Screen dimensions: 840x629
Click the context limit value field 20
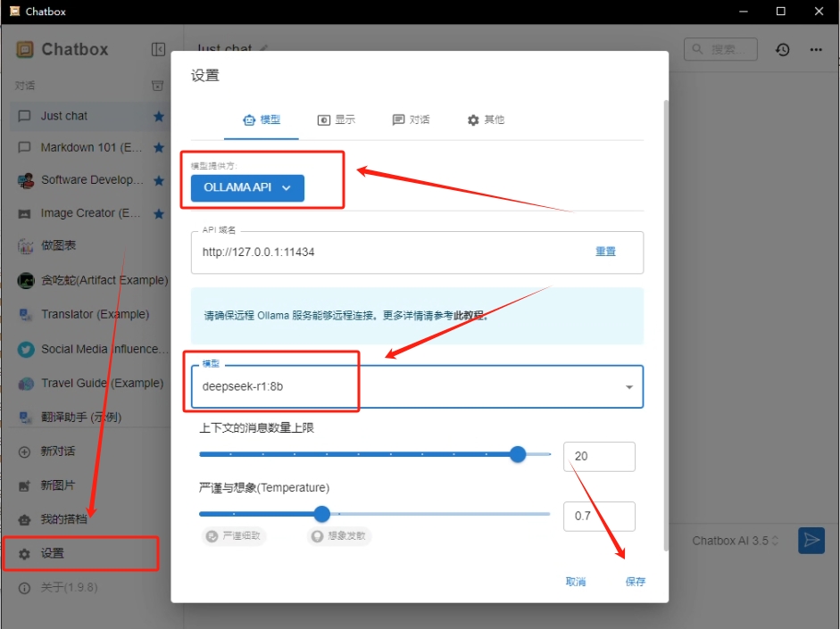click(x=599, y=457)
